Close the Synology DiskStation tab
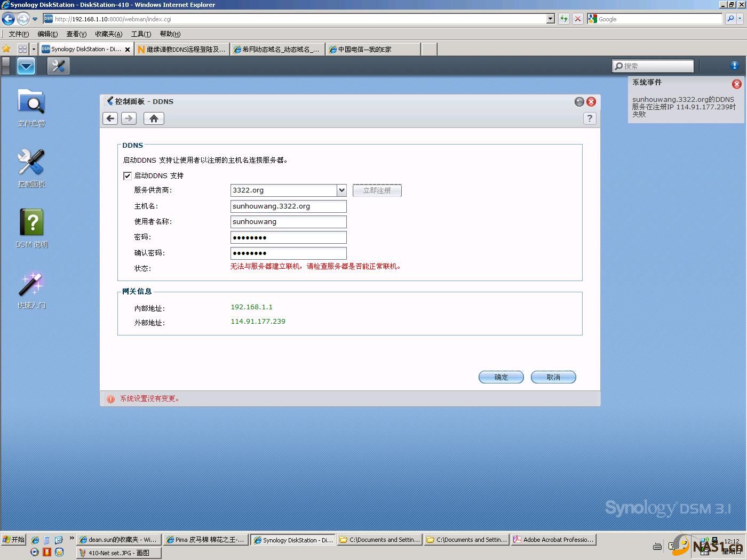 click(x=128, y=50)
